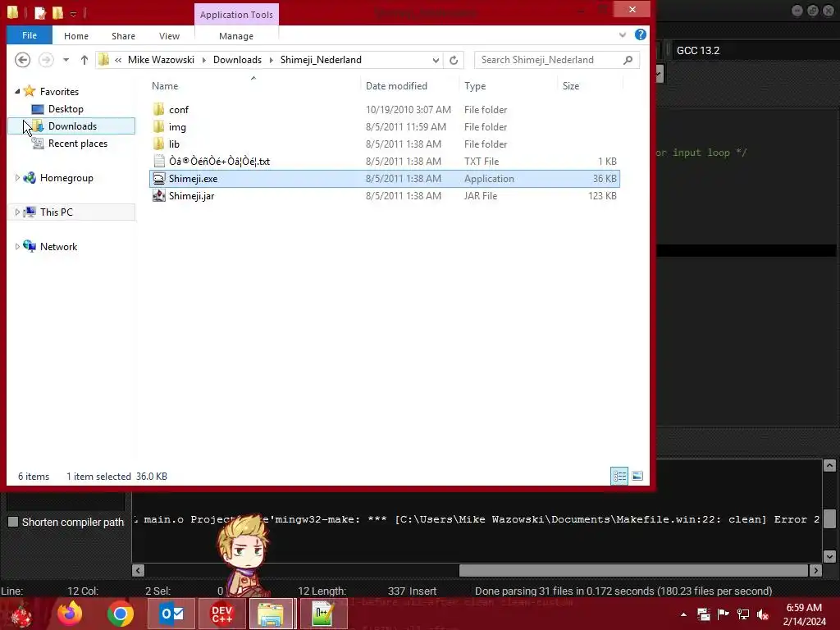
Task: Open the arrow after Downloads in the breadcrumb
Action: coord(271,60)
